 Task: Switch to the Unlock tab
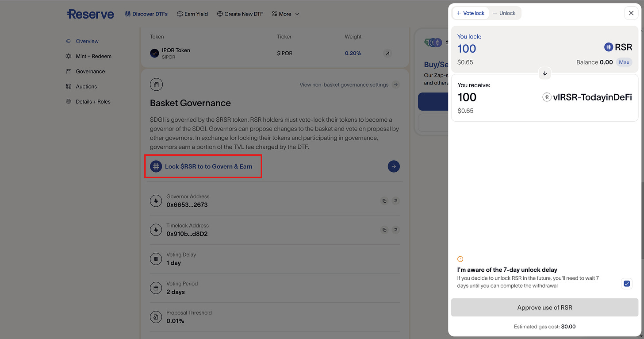pyautogui.click(x=504, y=13)
